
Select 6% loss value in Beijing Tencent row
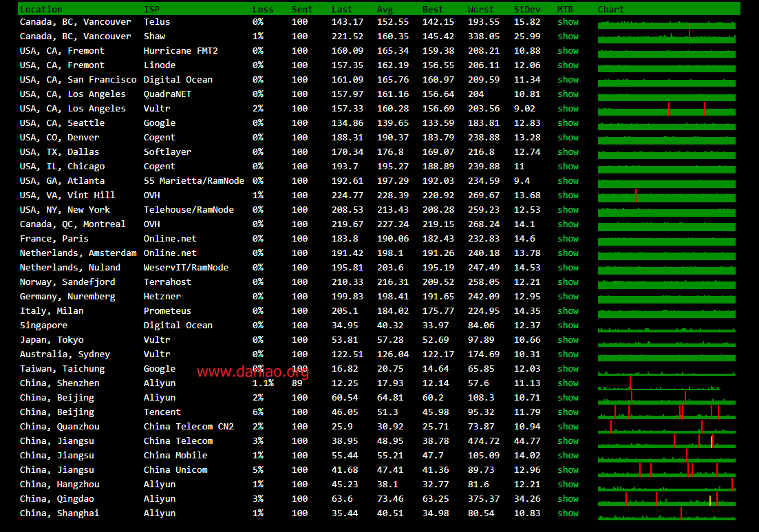pyautogui.click(x=258, y=412)
